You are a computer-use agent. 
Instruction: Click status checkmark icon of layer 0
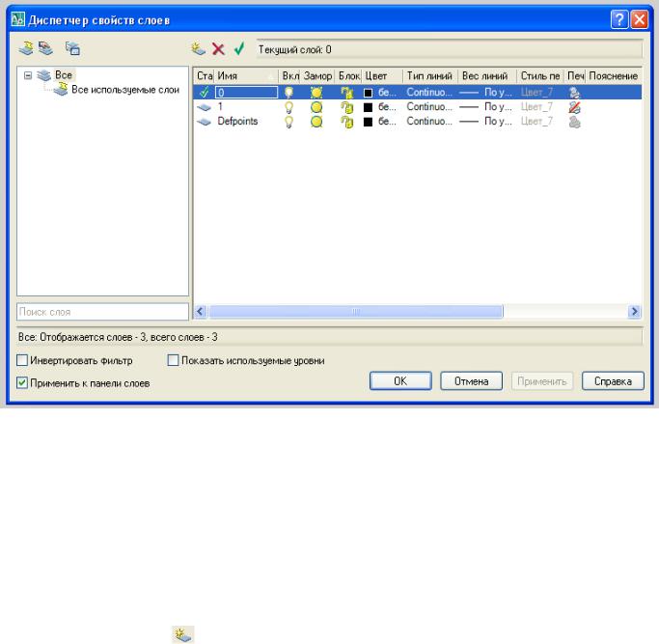point(205,92)
